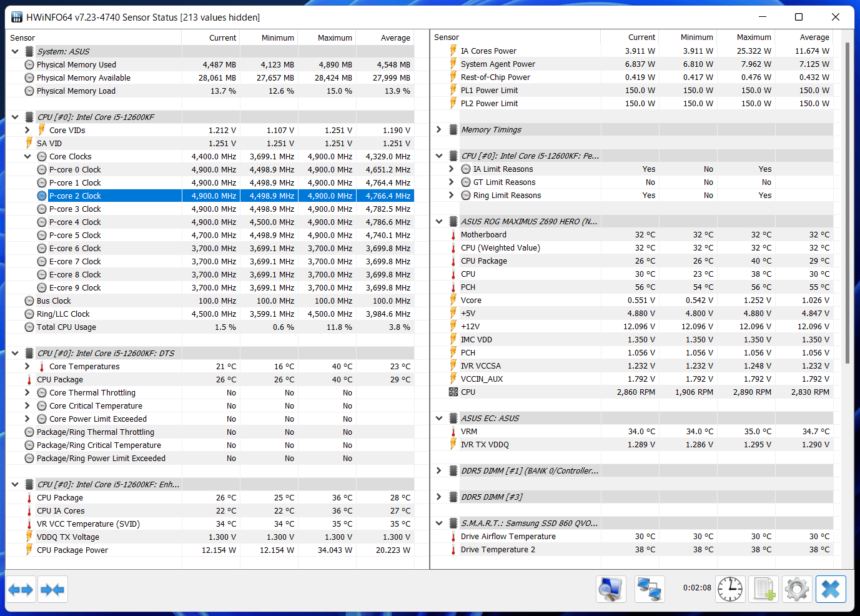Click the CPU Package Power lightning icon

pyautogui.click(x=29, y=550)
